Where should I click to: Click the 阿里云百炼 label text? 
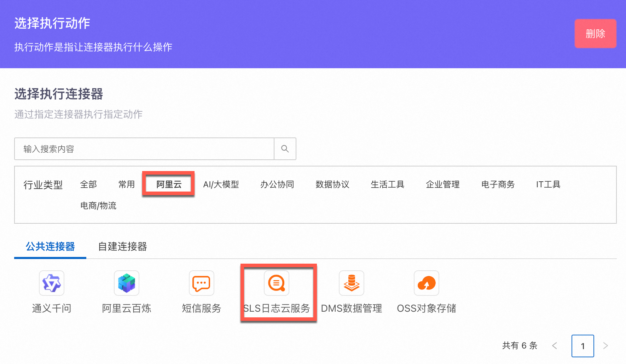tap(127, 308)
